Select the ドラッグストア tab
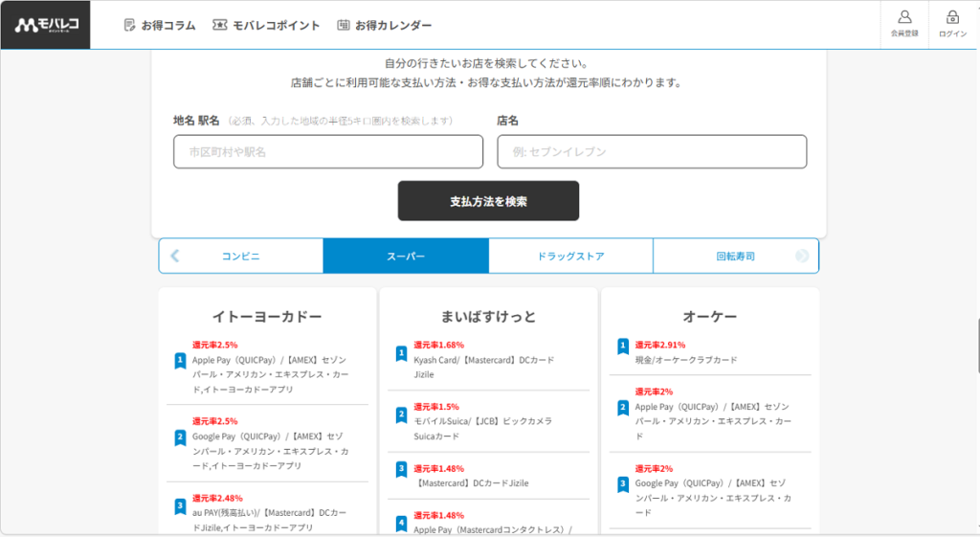The height and width of the screenshot is (537, 980). tap(570, 256)
